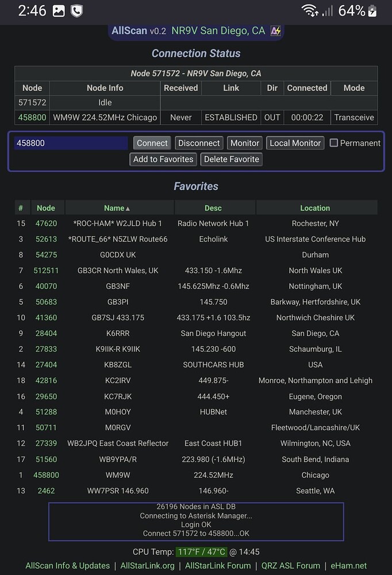Viewport: 392px width, 575px height.
Task: Select favorite node 50683
Action: (46, 302)
